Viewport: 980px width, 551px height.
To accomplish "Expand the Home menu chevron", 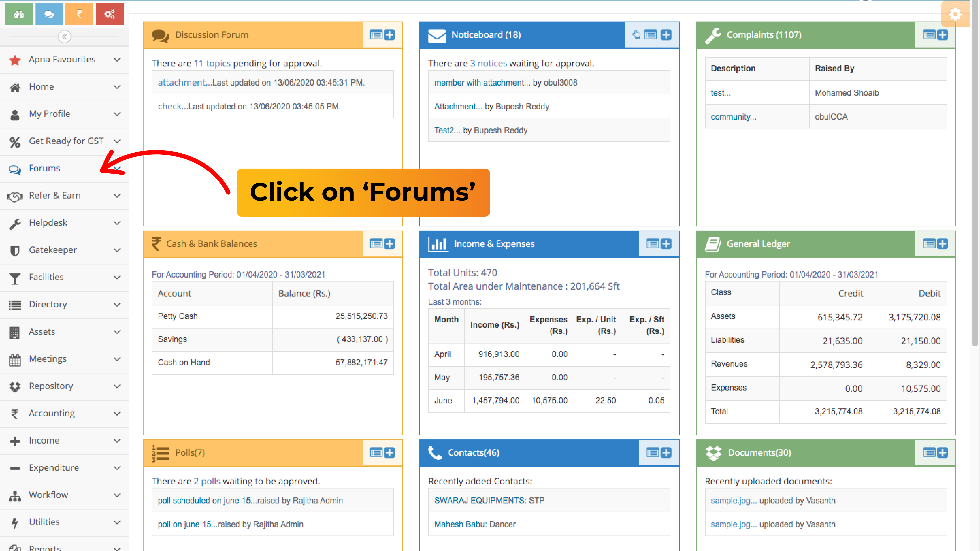I will (x=117, y=87).
